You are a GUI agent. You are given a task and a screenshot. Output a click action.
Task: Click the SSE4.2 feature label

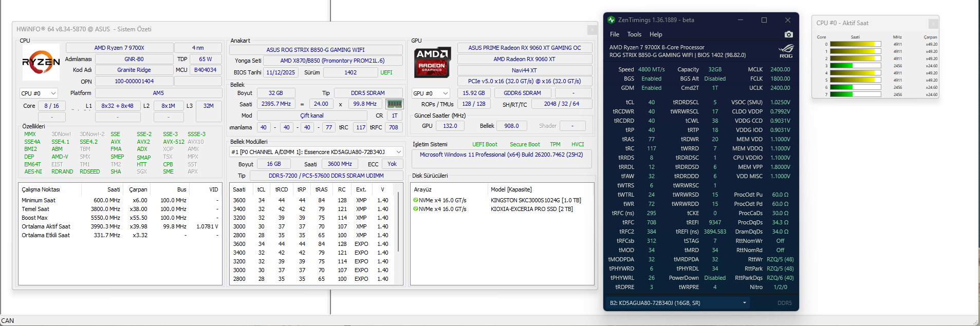88,142
